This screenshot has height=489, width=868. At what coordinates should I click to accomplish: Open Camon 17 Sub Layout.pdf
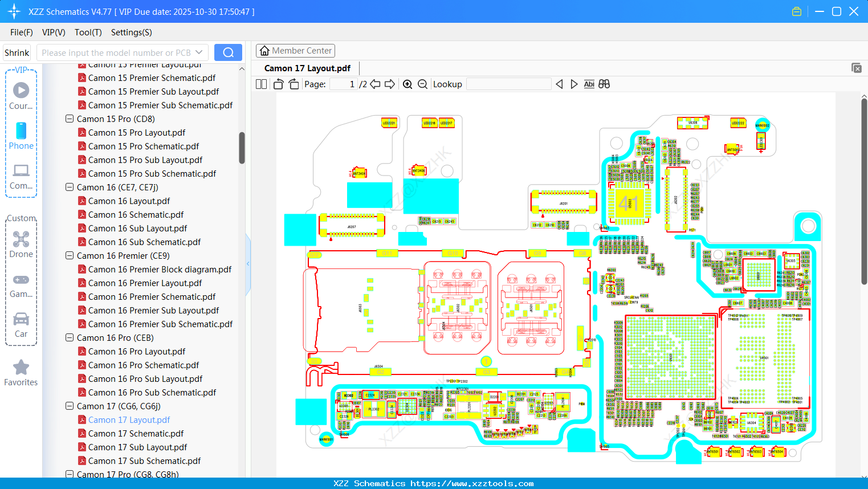click(x=137, y=447)
